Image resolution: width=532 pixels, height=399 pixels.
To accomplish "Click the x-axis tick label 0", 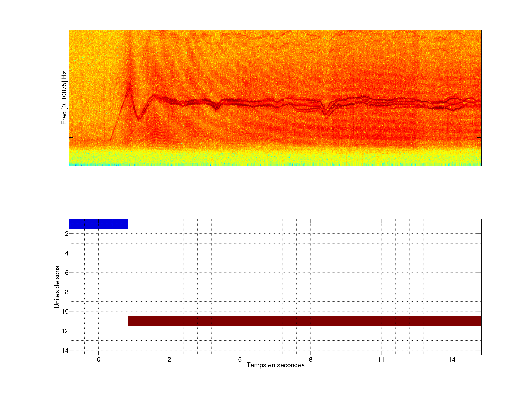I will coord(99,359).
